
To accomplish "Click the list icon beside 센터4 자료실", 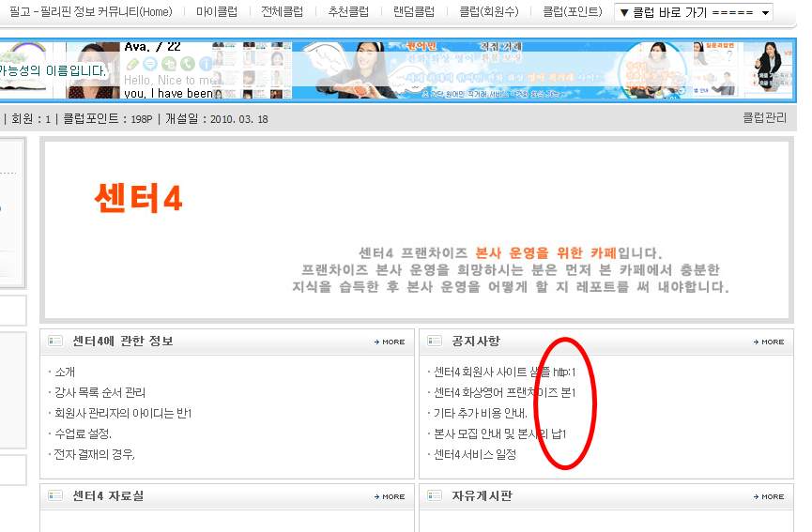I will point(55,495).
